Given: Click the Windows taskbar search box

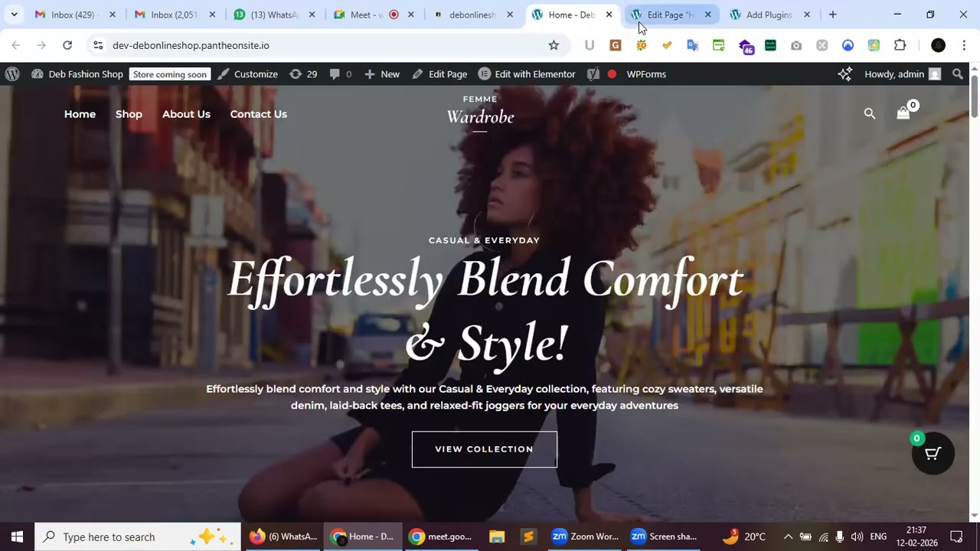Looking at the screenshot, I should coord(137,536).
